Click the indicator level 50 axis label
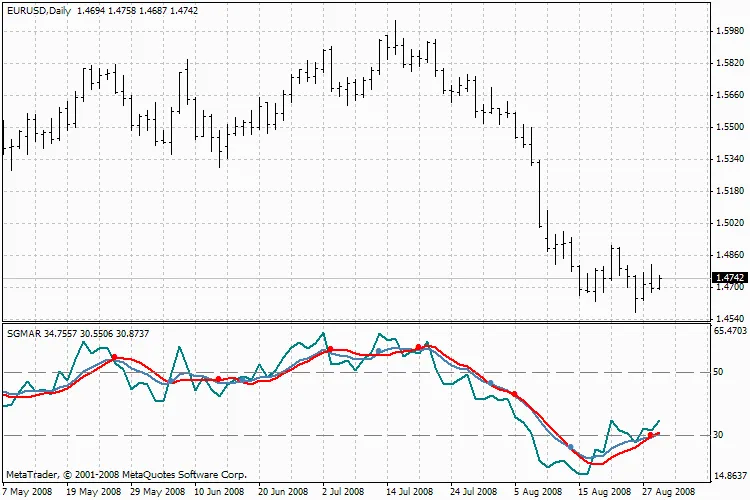Screen dimensions: 750x500 (x=717, y=372)
